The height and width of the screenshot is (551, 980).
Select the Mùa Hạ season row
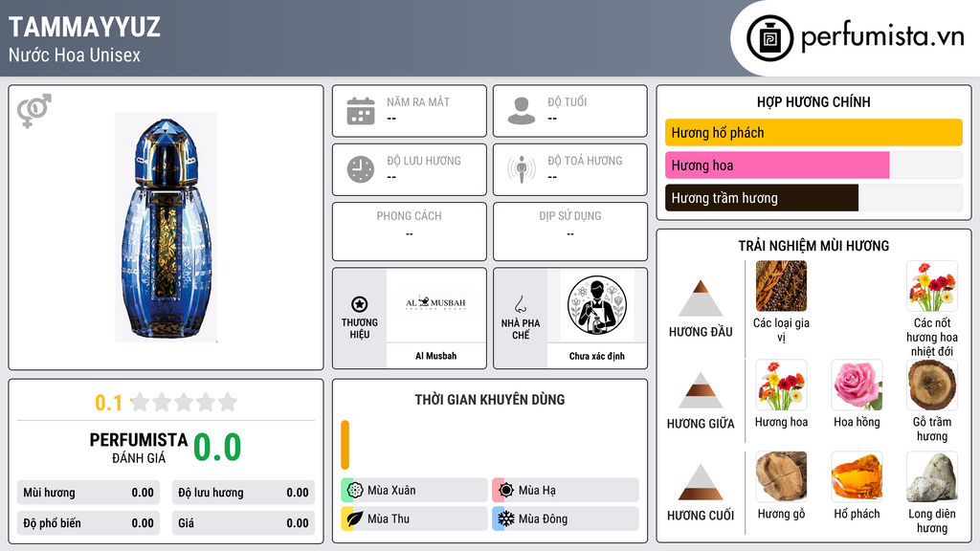tap(566, 491)
